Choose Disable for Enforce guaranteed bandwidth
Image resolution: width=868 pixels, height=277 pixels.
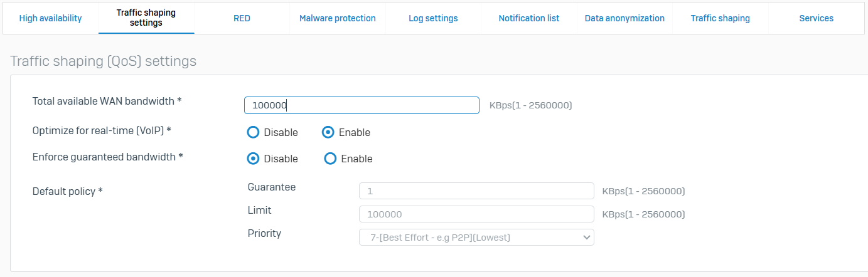coord(254,159)
